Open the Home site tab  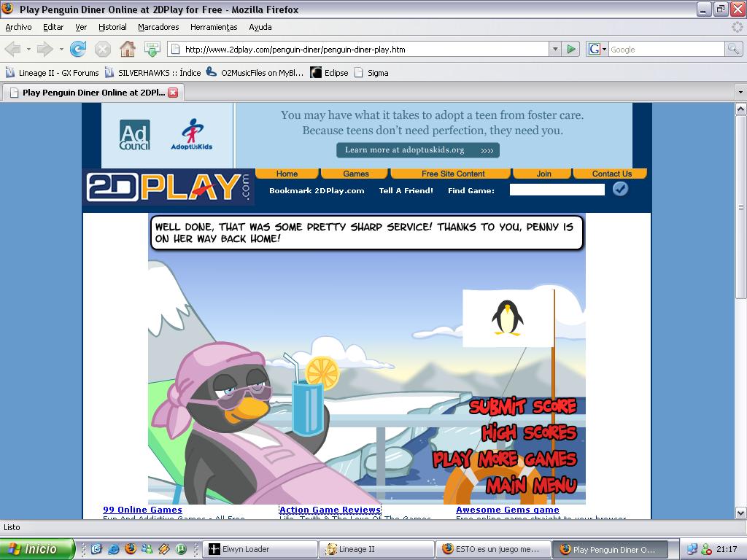(x=287, y=174)
